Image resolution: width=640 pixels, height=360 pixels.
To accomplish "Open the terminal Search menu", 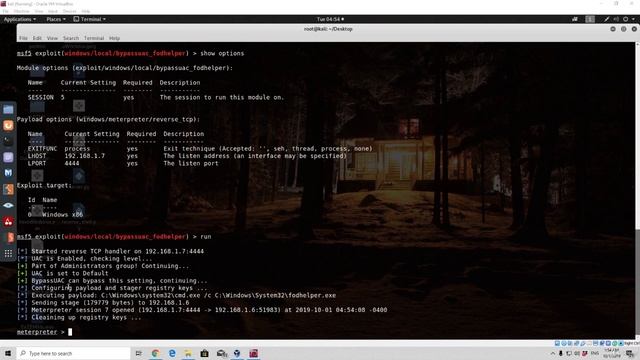I will (x=71, y=38).
